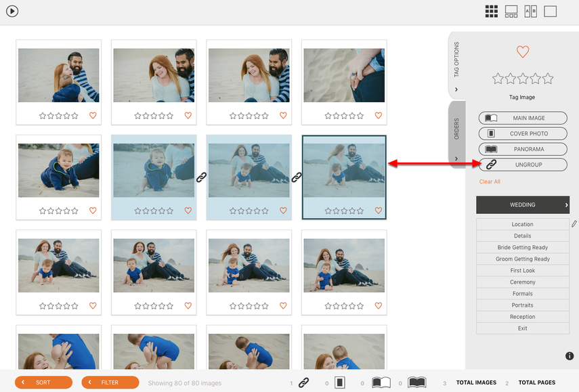Tag selection as Panorama
Screen dimensions: 579x392
523,149
